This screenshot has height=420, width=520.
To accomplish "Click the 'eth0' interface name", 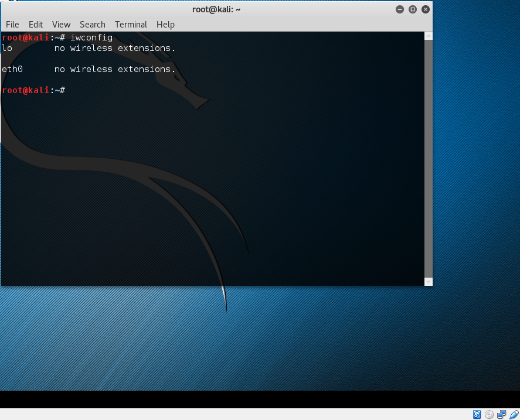I will [12, 69].
